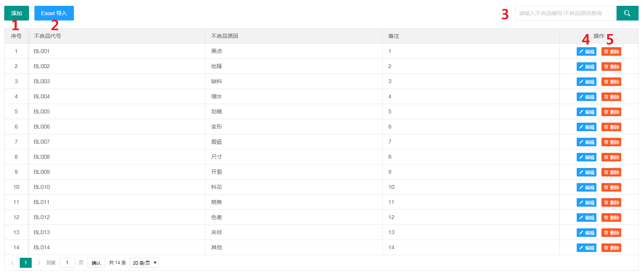The height and width of the screenshot is (274, 644).
Task: Go to the previous page arrow
Action: [12, 263]
